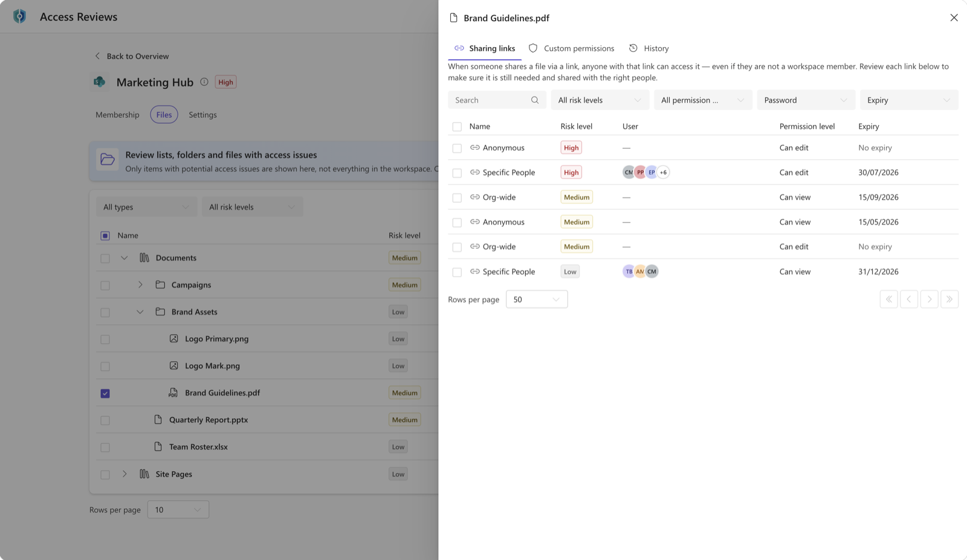Click the Documents library icon
Viewport: 967px width, 560px height.
click(144, 258)
